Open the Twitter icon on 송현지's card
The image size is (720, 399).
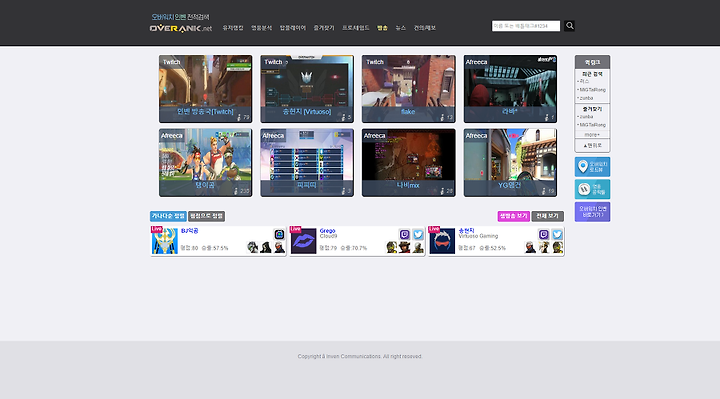point(557,235)
